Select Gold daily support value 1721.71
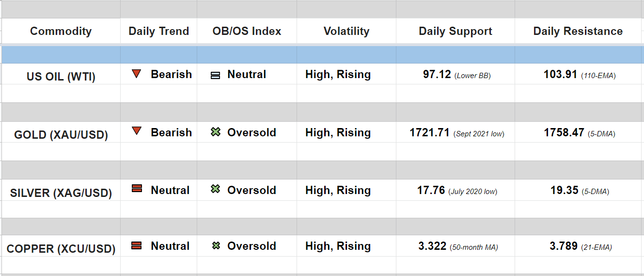Screen dimensions: 644x276 click(x=430, y=132)
